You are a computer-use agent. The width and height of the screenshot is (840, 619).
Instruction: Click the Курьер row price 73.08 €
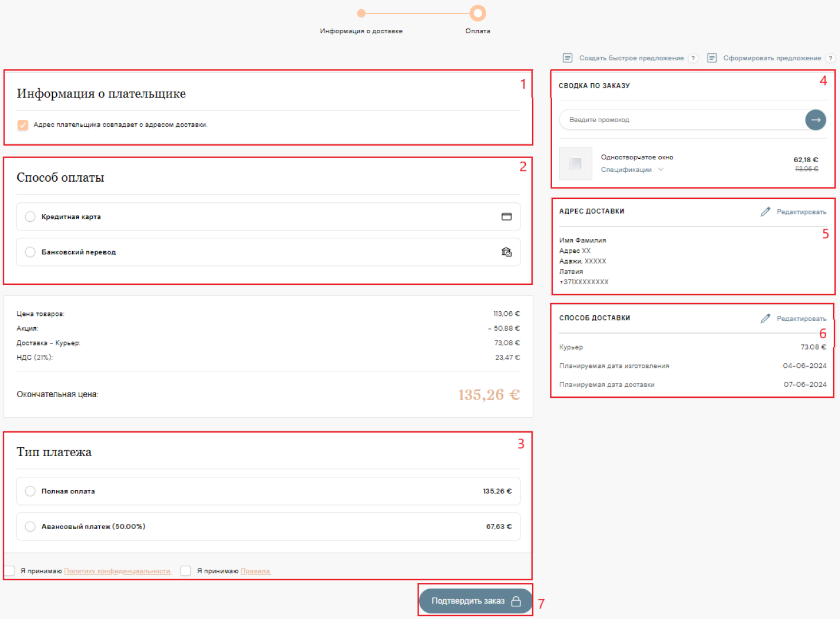pos(814,347)
